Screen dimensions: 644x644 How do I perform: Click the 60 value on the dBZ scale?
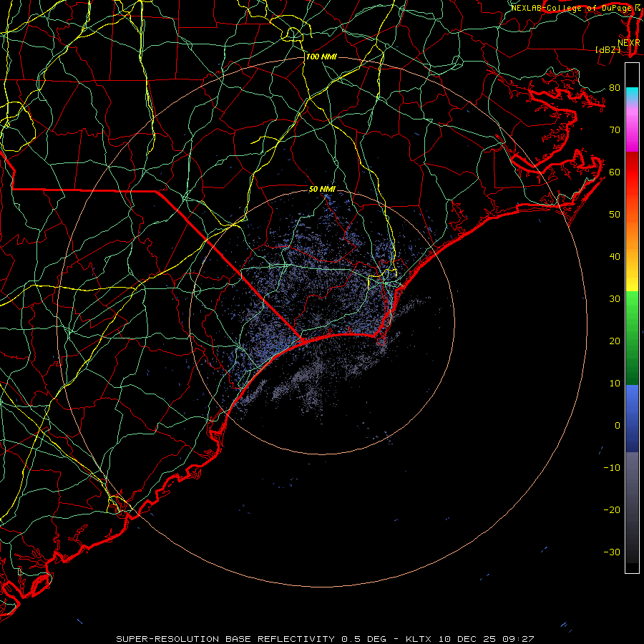click(615, 172)
